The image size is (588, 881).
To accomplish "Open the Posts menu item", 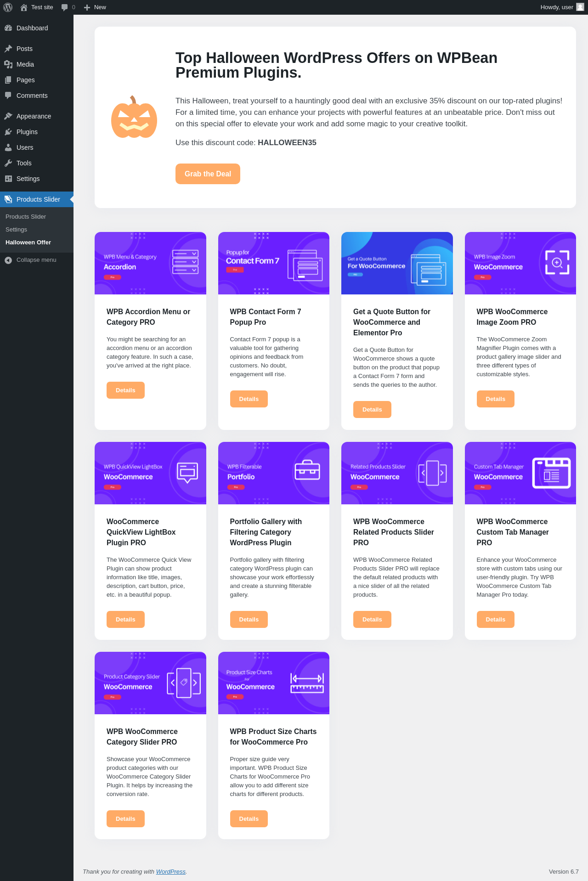I will tap(37, 49).
